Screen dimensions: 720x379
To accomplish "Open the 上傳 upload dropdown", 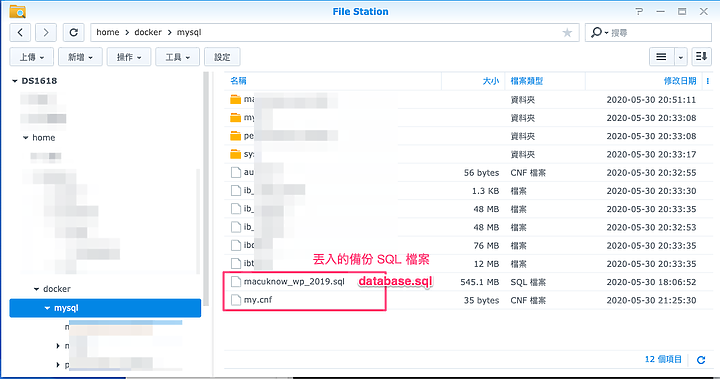I will 32,57.
